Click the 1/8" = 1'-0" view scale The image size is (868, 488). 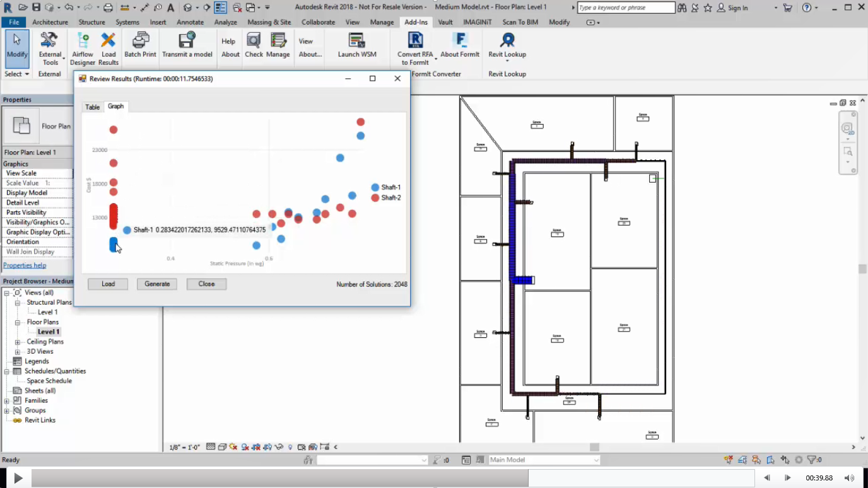(185, 447)
